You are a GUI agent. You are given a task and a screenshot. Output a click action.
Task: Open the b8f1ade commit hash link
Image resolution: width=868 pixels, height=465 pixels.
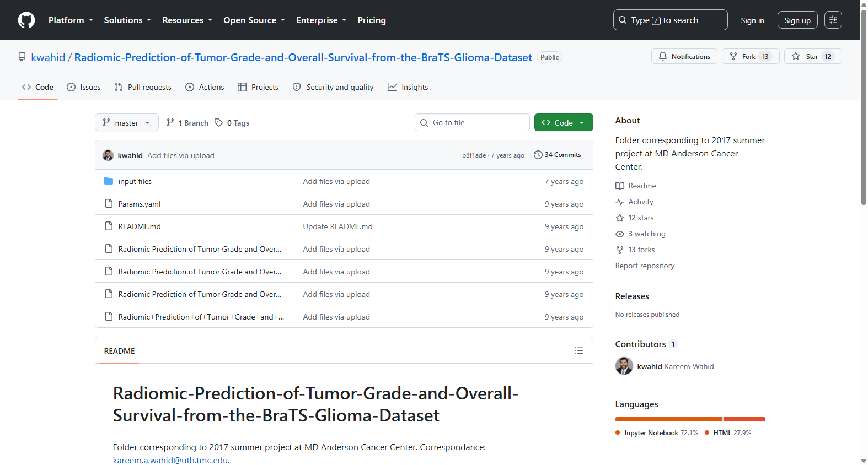tap(474, 155)
